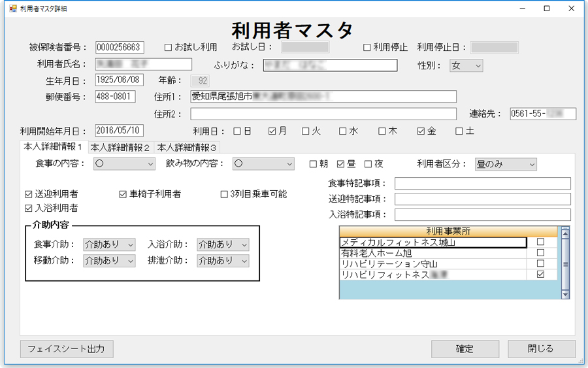Click the 被保険者番号 input field

pos(120,48)
